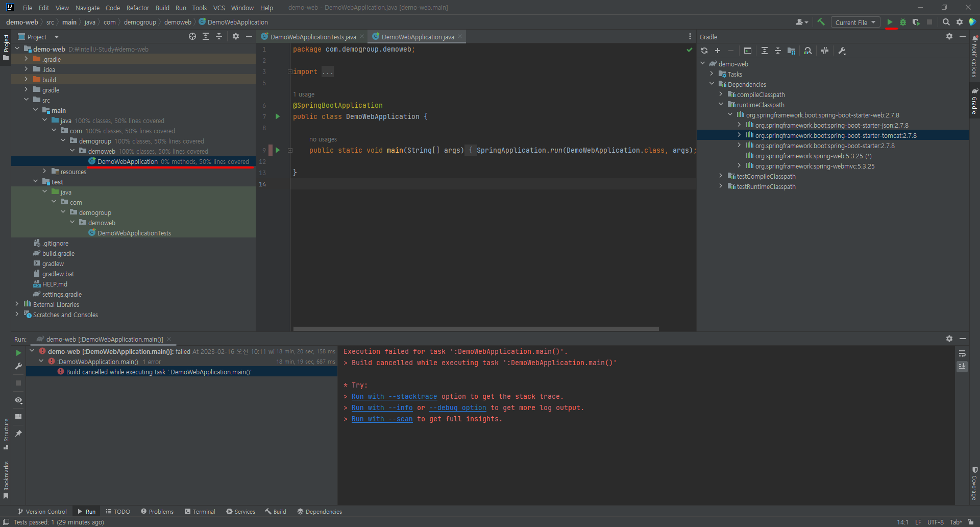Open the code-with-me user icon menu
Viewport: 980px width, 527px height.
[802, 22]
